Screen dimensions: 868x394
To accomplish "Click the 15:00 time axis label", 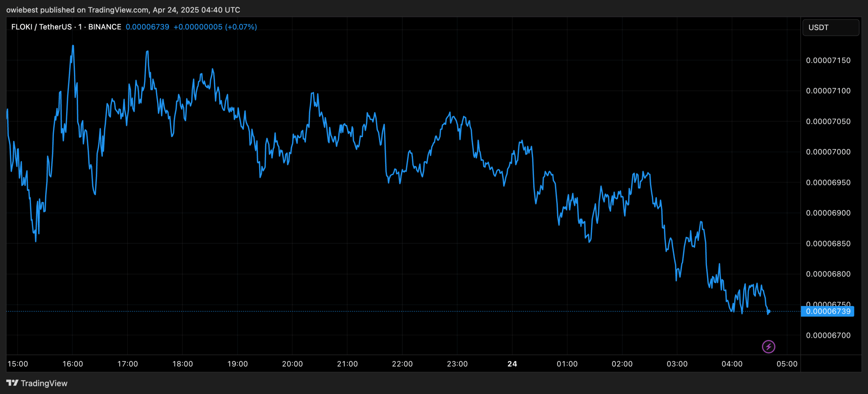I will pos(18,364).
